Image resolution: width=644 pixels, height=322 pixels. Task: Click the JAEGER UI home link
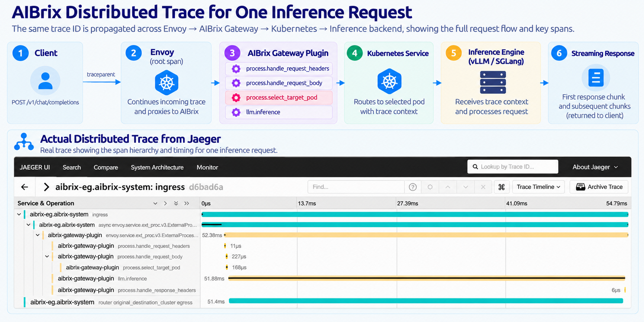click(x=35, y=167)
